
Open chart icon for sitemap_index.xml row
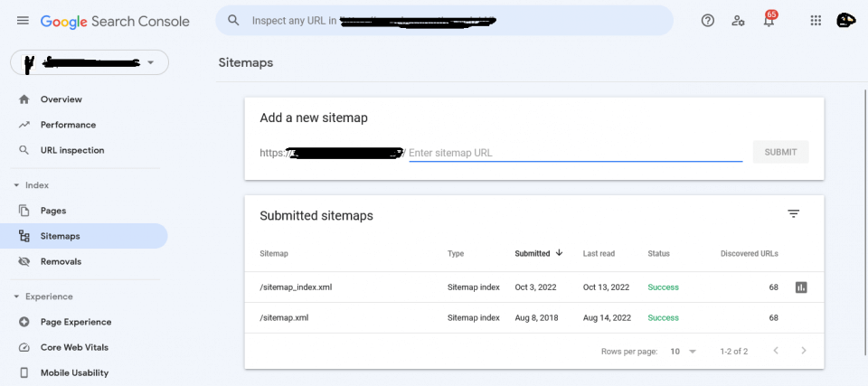(801, 287)
